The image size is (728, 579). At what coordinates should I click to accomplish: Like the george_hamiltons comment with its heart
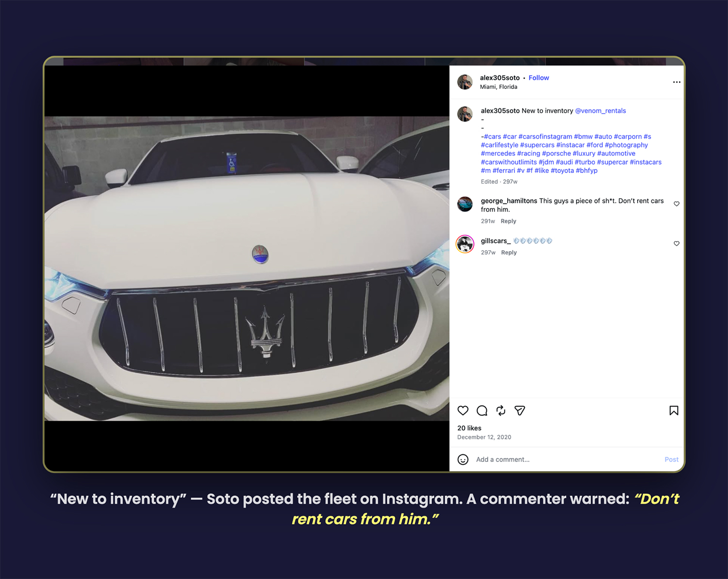[677, 204]
